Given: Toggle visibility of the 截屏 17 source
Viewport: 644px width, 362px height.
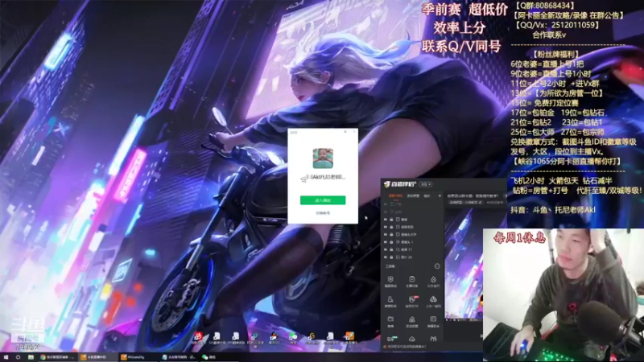Looking at the screenshot, I should (x=386, y=249).
